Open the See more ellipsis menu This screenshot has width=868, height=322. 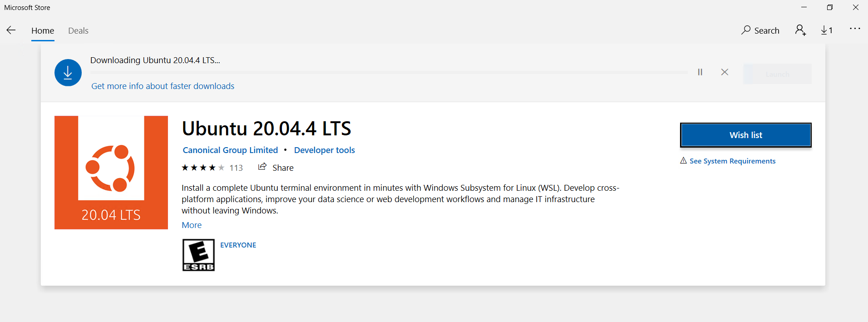[855, 29]
